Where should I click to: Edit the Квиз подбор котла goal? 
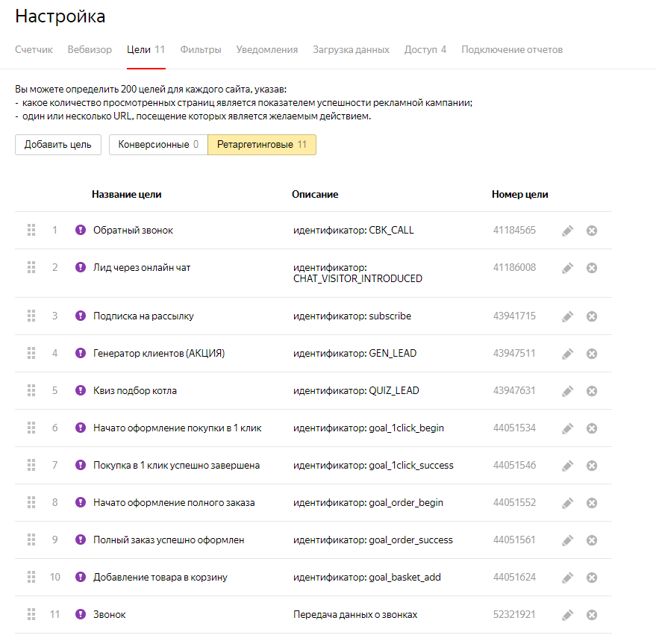567,391
